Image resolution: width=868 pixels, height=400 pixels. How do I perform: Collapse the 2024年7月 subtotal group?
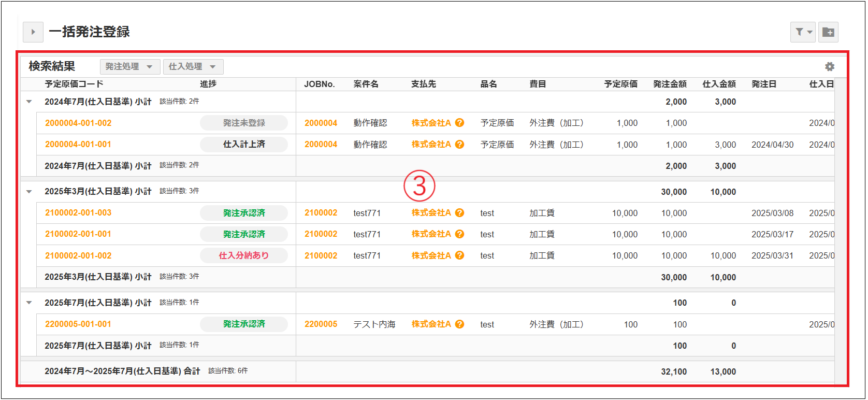[x=29, y=102]
